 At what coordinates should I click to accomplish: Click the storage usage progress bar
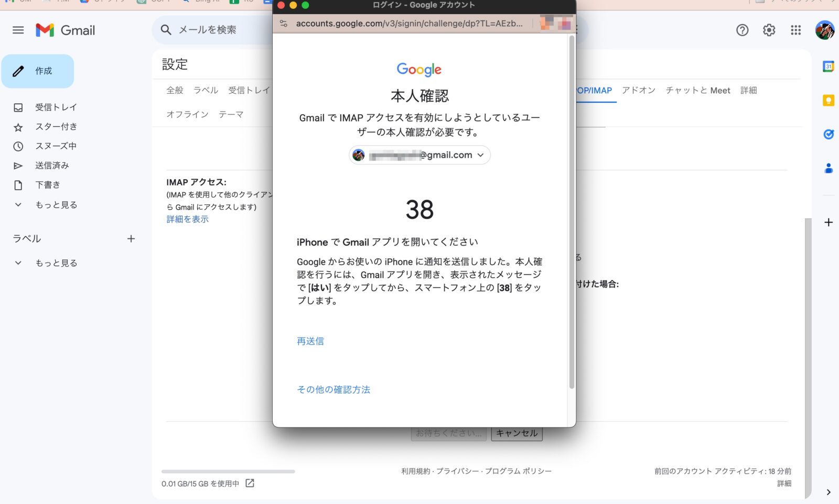[x=228, y=472]
